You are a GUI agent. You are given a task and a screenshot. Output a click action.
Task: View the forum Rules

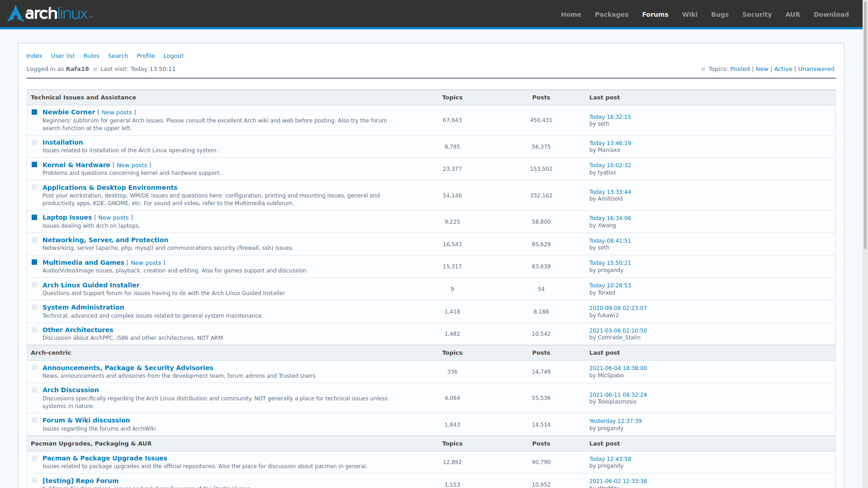[x=91, y=56]
